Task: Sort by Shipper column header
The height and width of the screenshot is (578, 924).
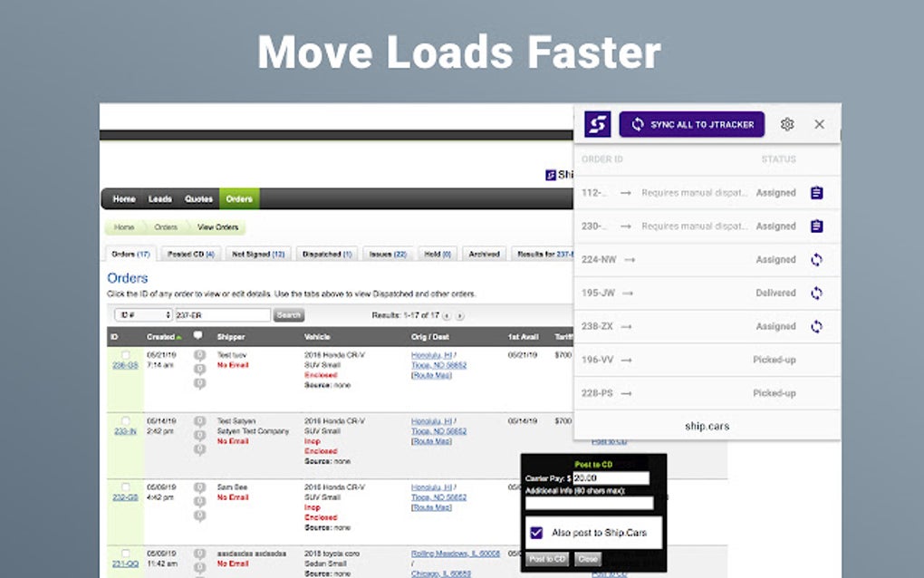Action: point(231,337)
